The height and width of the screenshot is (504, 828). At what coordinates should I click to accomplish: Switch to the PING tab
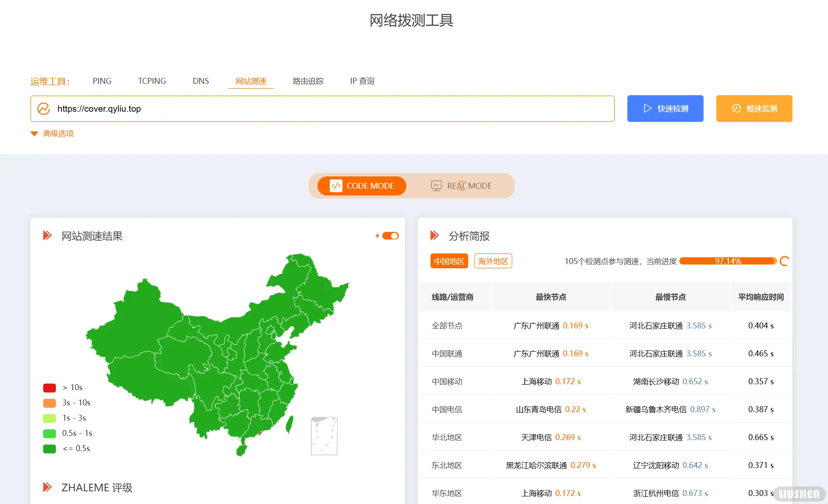point(102,81)
